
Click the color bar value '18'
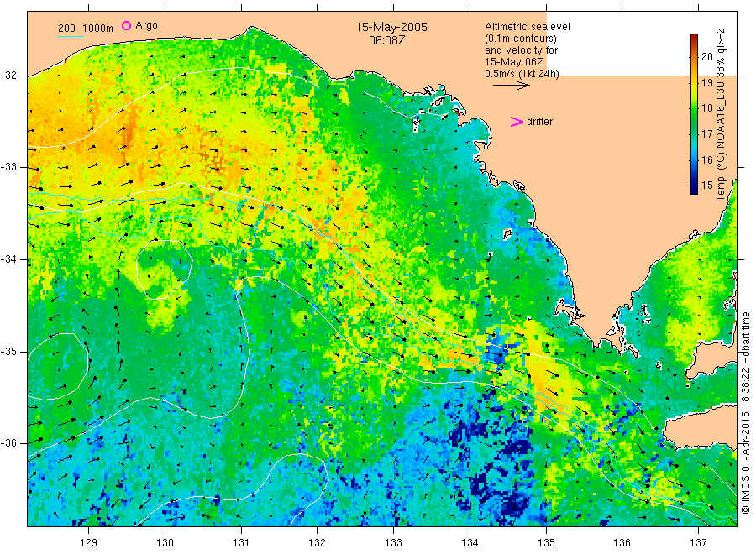(706, 108)
